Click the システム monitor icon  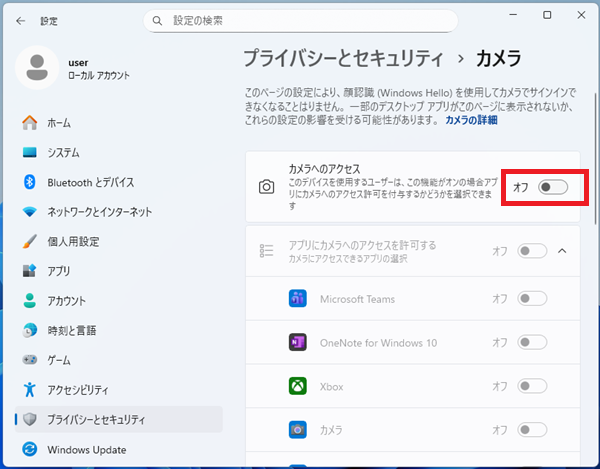(29, 153)
